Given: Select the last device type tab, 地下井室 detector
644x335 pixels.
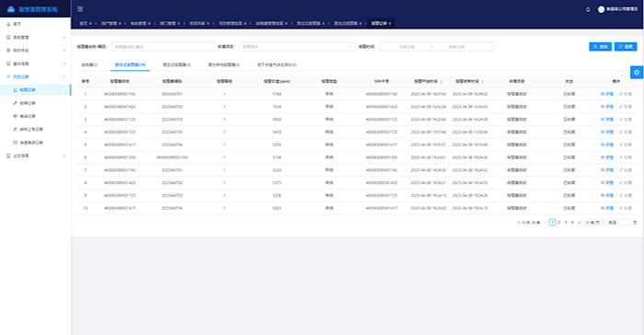Looking at the screenshot, I should tap(277, 65).
